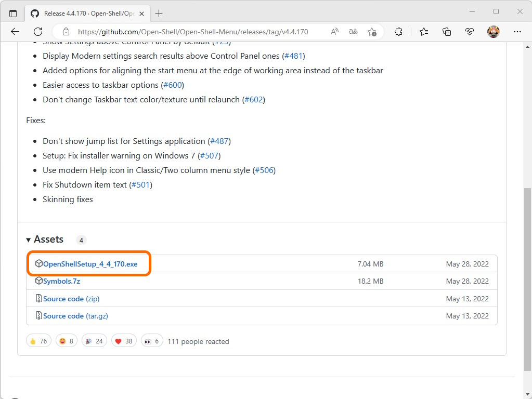532x399 pixels.
Task: Toggle the heart reaction
Action: [124, 341]
